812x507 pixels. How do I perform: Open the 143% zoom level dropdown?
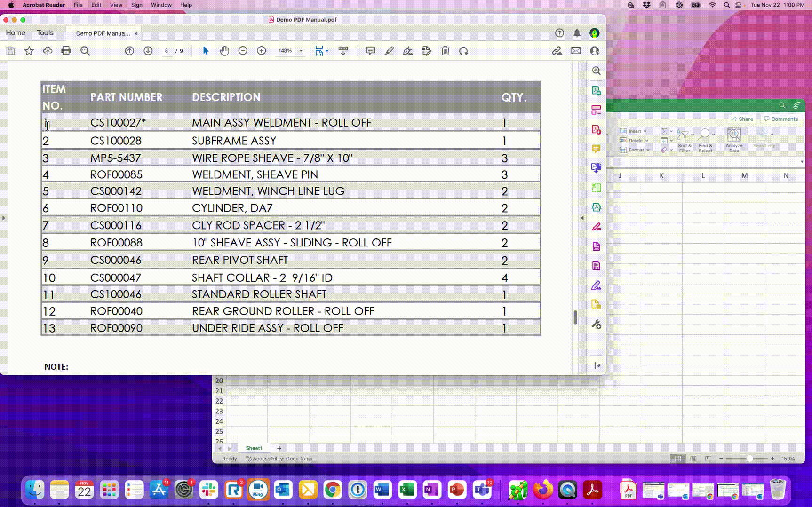pyautogui.click(x=301, y=51)
